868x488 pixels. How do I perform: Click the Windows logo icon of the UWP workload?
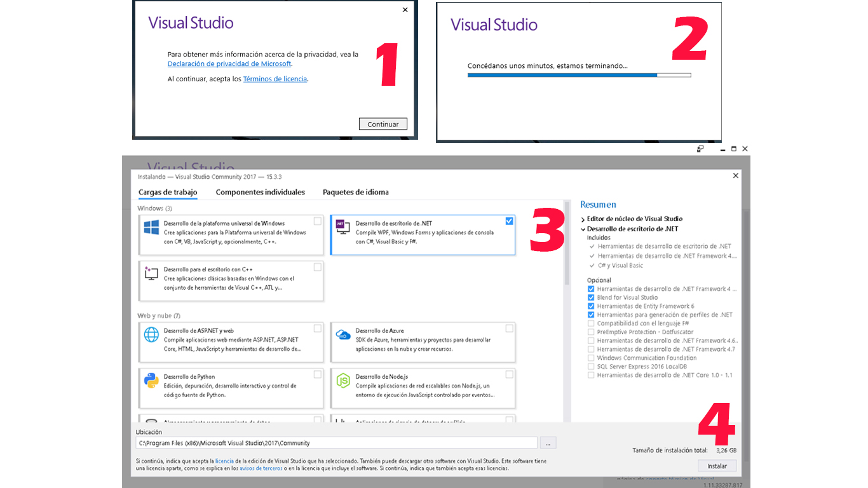coord(151,227)
